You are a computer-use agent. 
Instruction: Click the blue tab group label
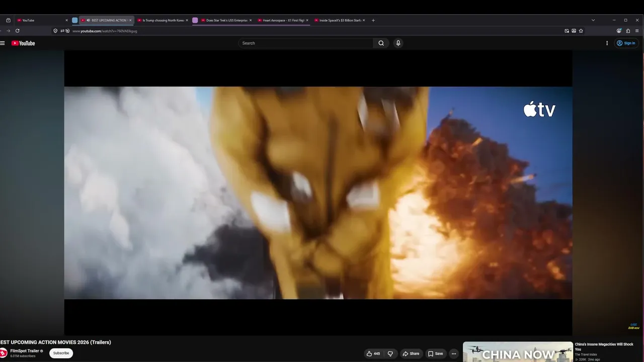click(x=75, y=20)
